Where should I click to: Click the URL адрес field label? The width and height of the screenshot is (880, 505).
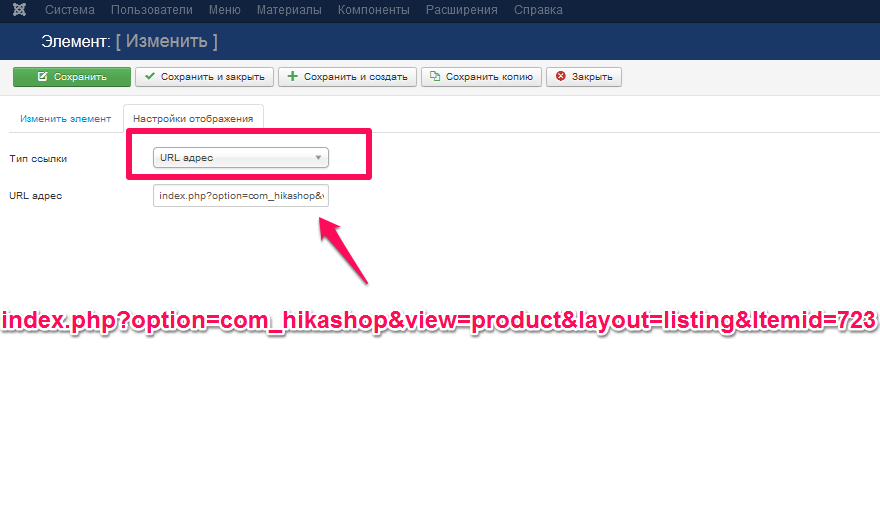[35, 196]
